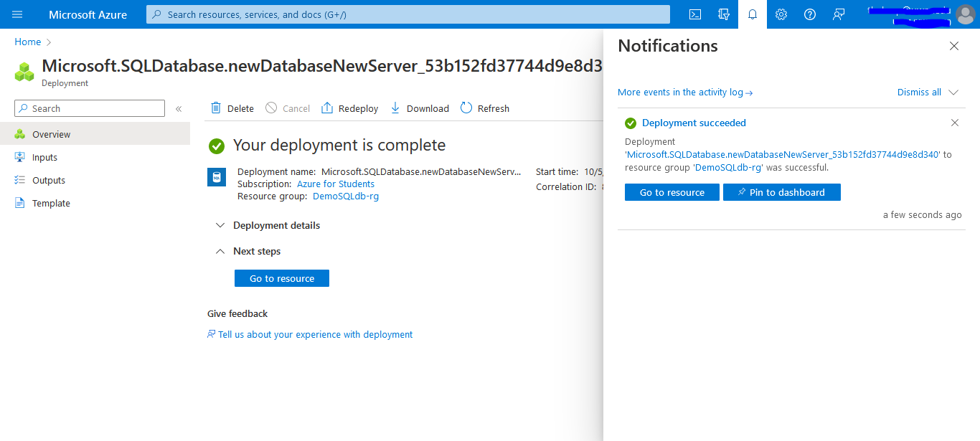980x441 pixels.
Task: Open Help question mark icon
Action: click(810, 14)
